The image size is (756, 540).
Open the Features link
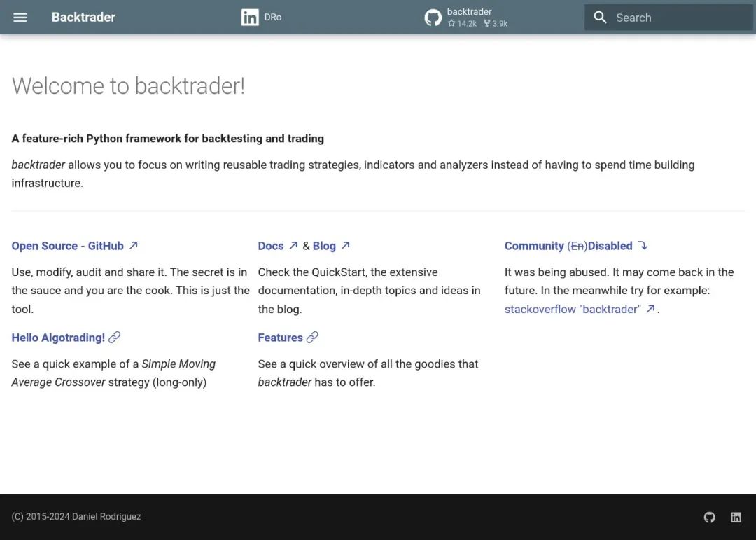[x=280, y=338]
